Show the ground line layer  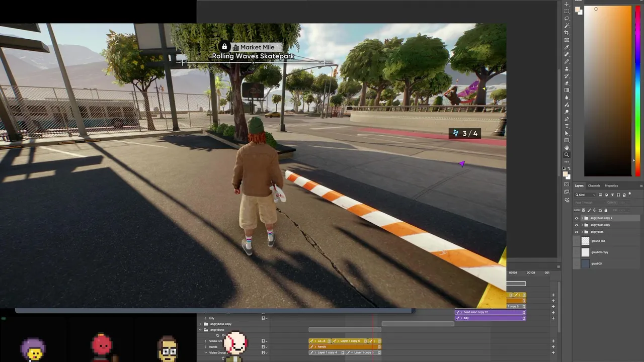577,241
